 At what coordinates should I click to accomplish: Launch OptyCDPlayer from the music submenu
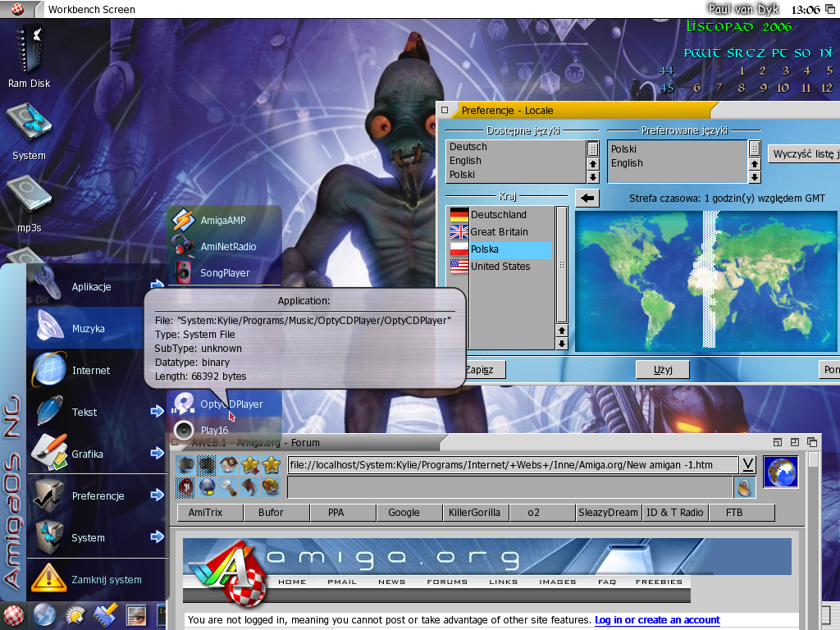point(224,404)
